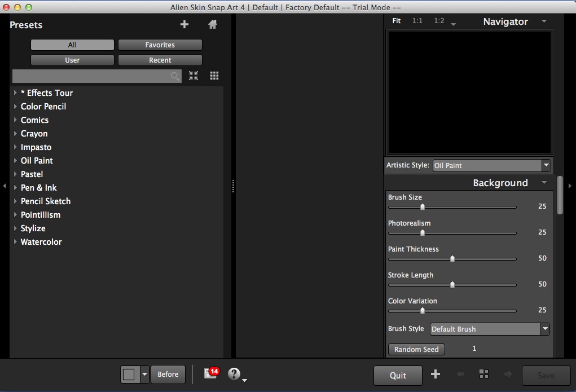Image resolution: width=576 pixels, height=392 pixels.
Task: Click the settings panel vertical scrollbar
Action: (560, 195)
